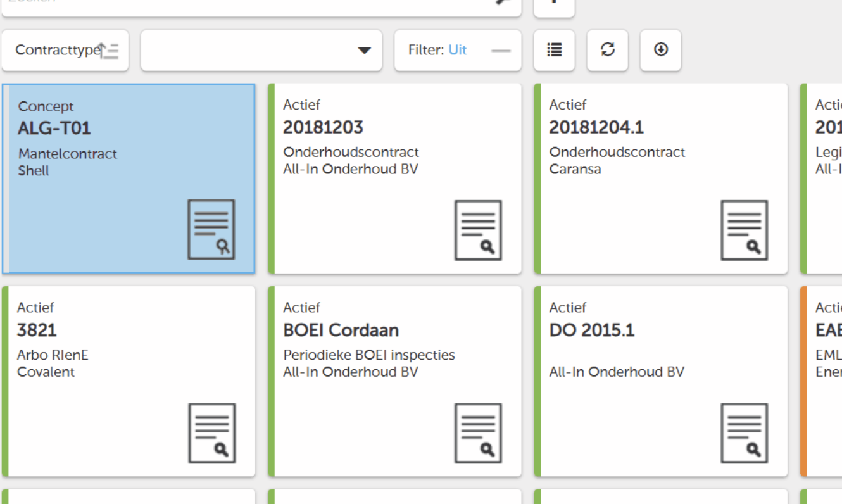This screenshot has height=504, width=842.
Task: Click 'Periodieke BOEI inspecties' text
Action: (369, 355)
